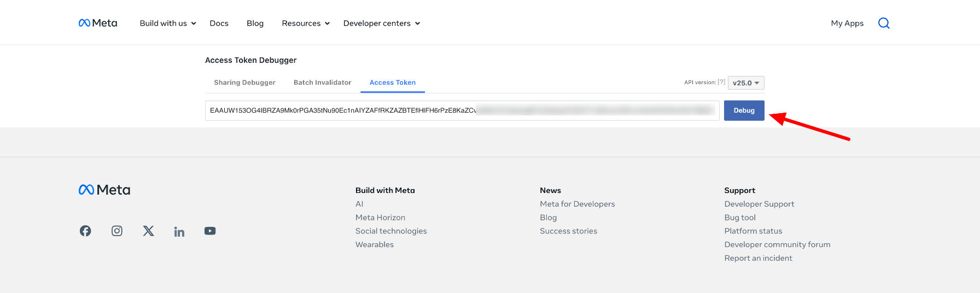Open Meta's Facebook page icon
This screenshot has width=980, height=293.
[85, 231]
